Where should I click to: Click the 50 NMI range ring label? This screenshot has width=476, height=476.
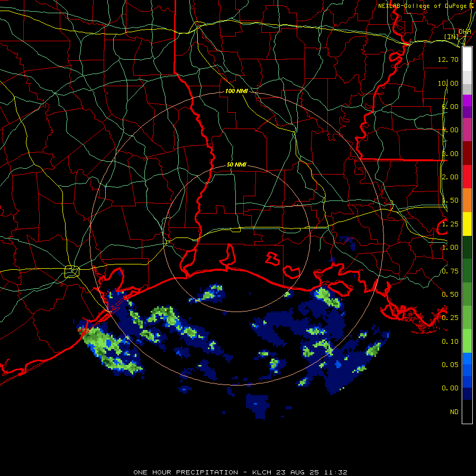click(236, 164)
